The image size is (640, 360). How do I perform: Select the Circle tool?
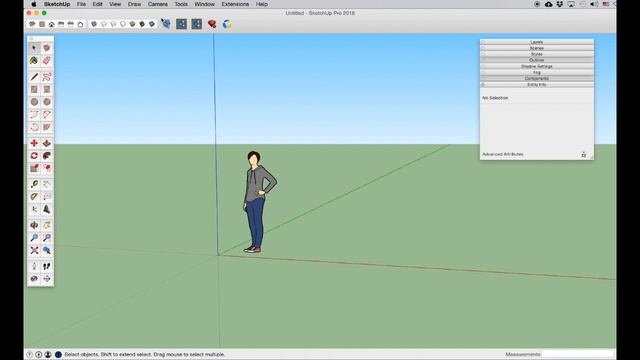pyautogui.click(x=34, y=102)
